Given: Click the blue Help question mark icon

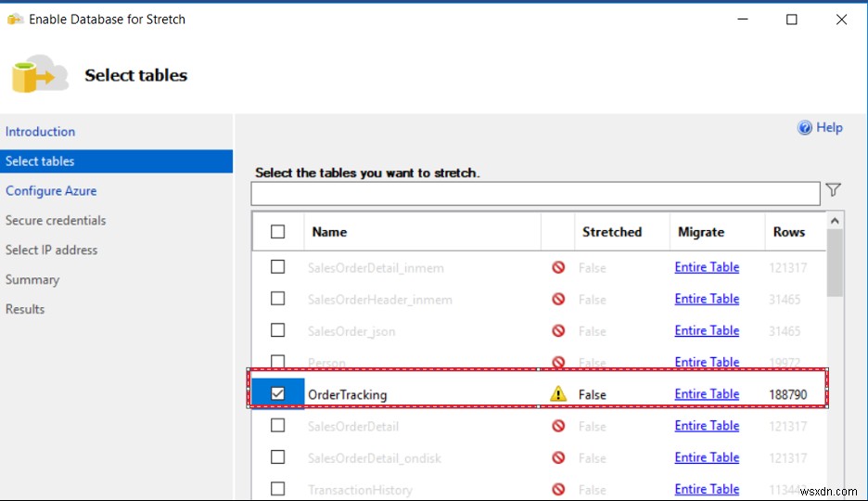Looking at the screenshot, I should click(805, 128).
